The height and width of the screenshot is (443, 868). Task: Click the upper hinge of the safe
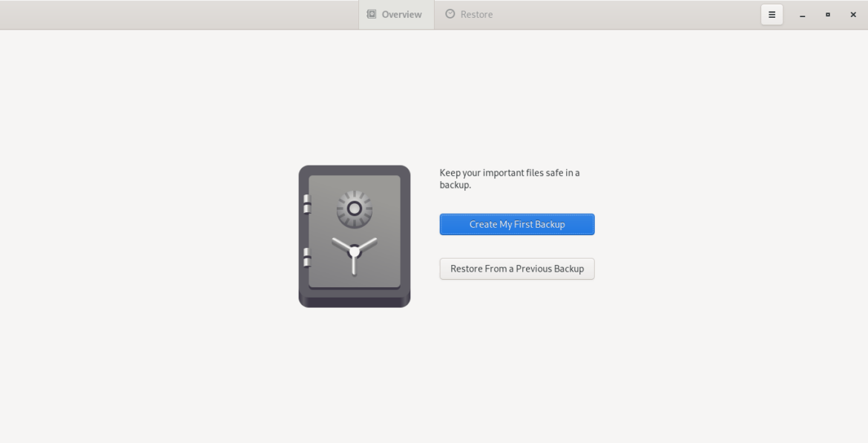pos(306,204)
